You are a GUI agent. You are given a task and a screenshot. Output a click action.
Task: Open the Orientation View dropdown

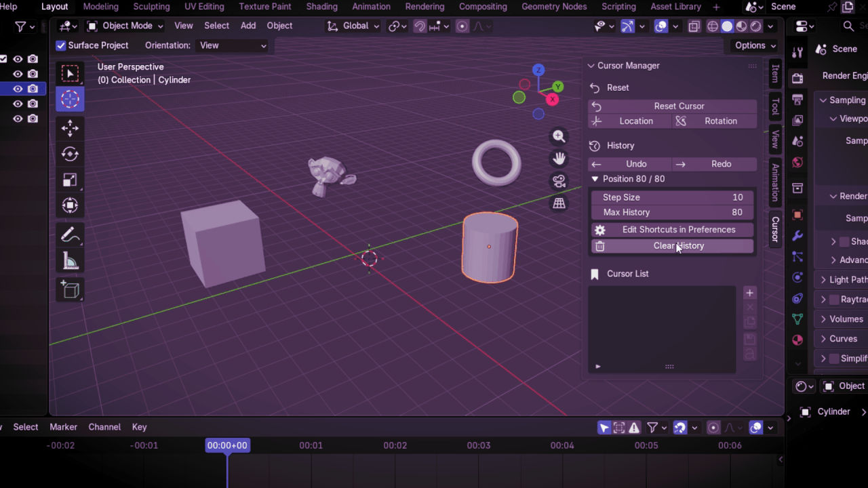pyautogui.click(x=233, y=45)
